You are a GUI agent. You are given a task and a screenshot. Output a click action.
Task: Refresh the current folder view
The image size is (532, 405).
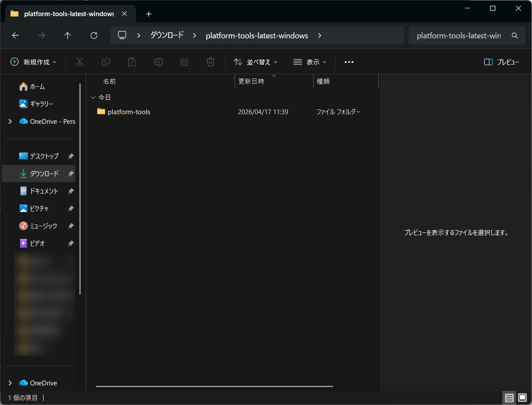(94, 36)
